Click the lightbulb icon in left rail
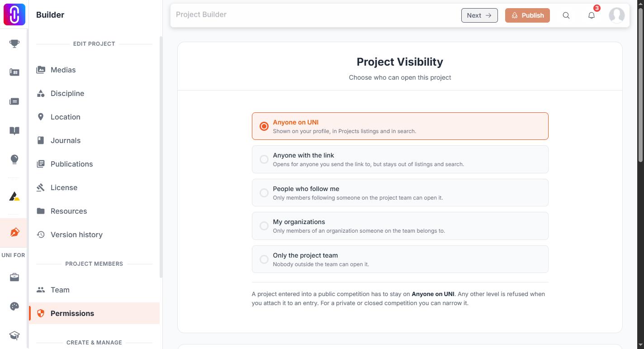This screenshot has width=644, height=349. pyautogui.click(x=14, y=159)
